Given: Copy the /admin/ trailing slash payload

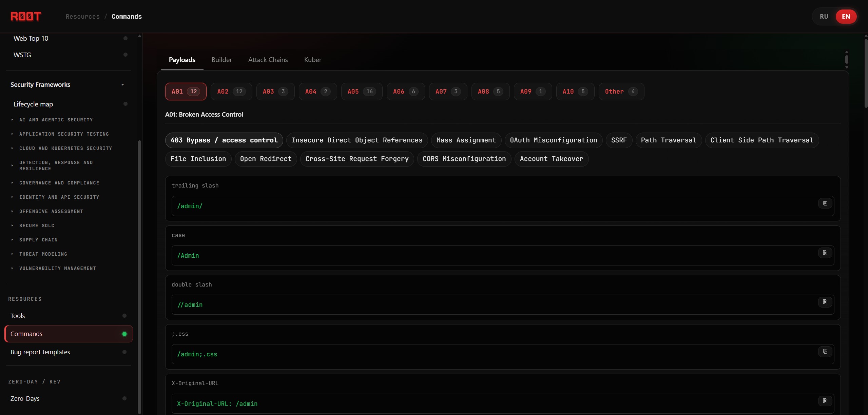Looking at the screenshot, I should click(x=825, y=203).
